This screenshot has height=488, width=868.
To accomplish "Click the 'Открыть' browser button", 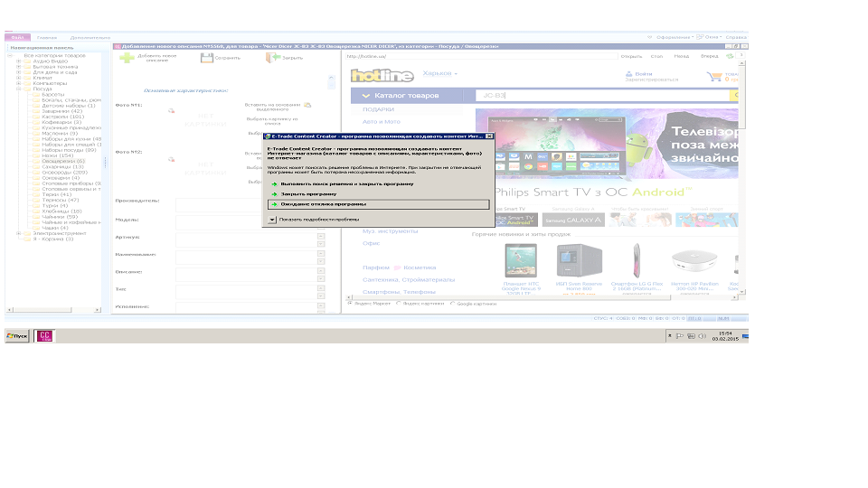I will (x=631, y=56).
